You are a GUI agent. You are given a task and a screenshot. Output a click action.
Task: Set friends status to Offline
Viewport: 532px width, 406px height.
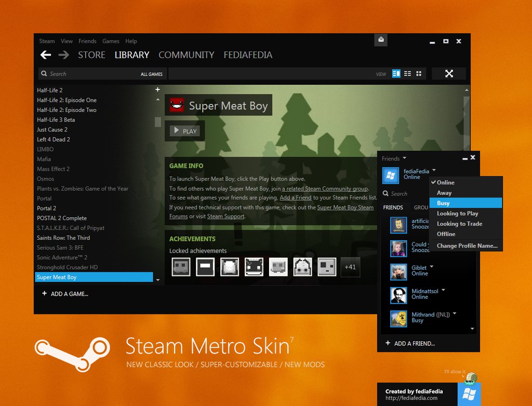(446, 234)
